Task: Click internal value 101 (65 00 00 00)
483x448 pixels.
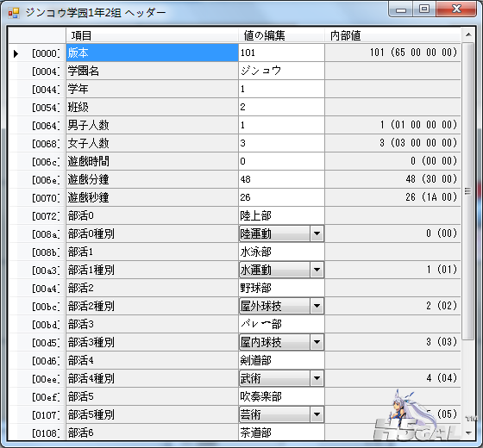Action: tap(392, 53)
